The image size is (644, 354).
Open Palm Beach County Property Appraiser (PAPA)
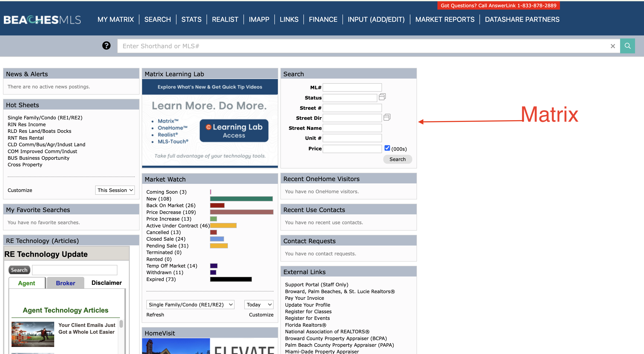(x=339, y=345)
